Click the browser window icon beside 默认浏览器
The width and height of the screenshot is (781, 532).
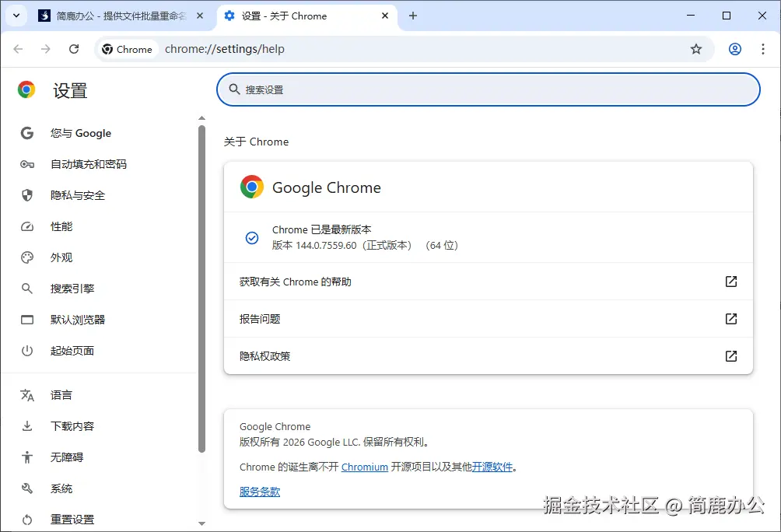click(x=27, y=320)
